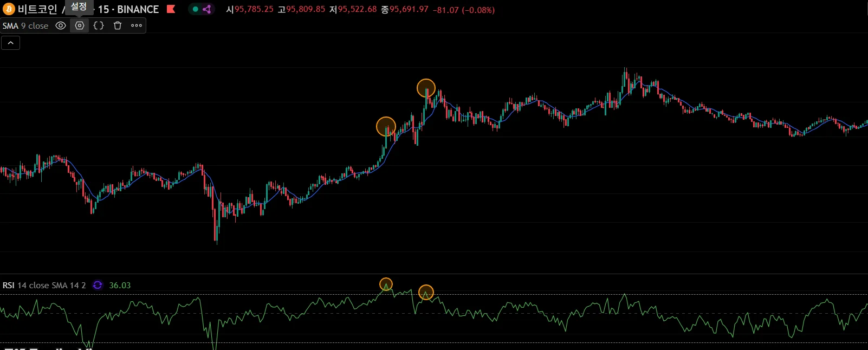The width and height of the screenshot is (868, 350).
Task: Click the RSI 14 close SMA label
Action: (x=44, y=286)
